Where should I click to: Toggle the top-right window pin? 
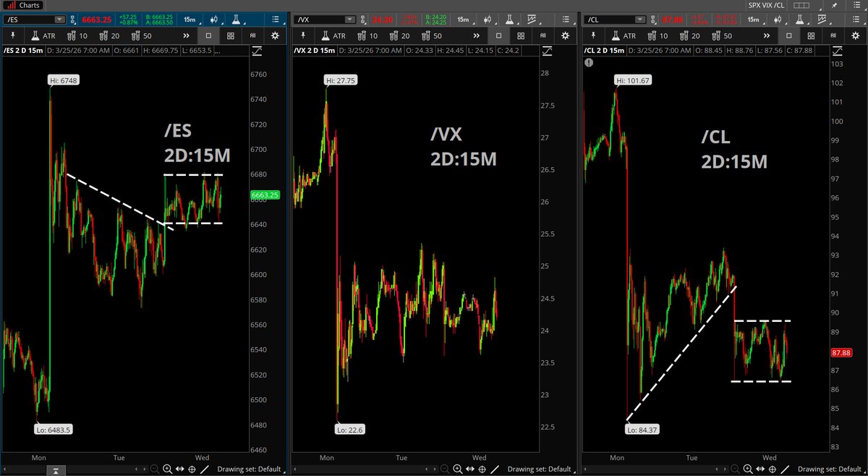coord(834,5)
